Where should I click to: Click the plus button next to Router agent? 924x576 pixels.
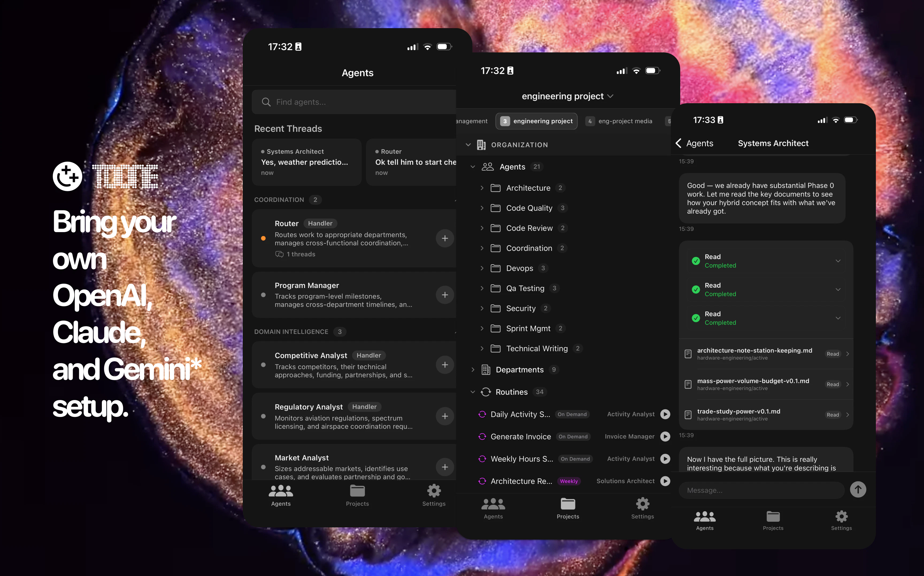[x=444, y=239]
